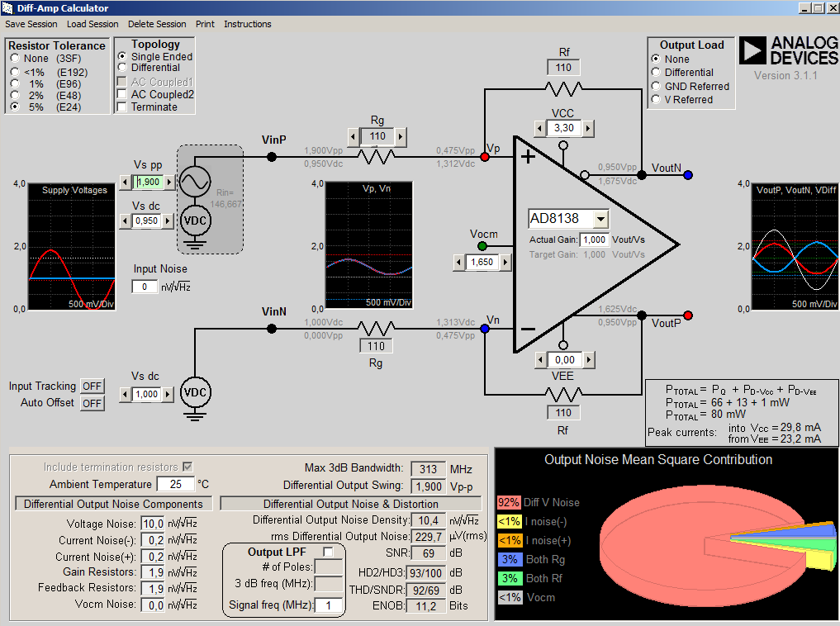Enable AC Coupled2 checkbox

tap(122, 94)
